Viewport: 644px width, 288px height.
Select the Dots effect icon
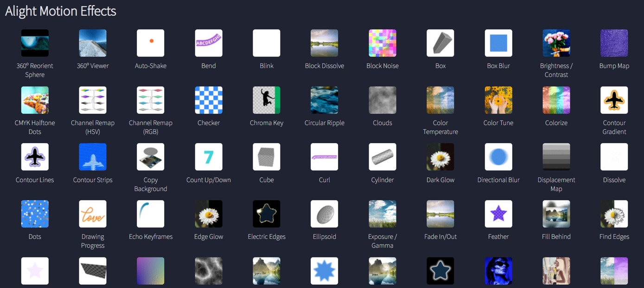[x=35, y=214]
